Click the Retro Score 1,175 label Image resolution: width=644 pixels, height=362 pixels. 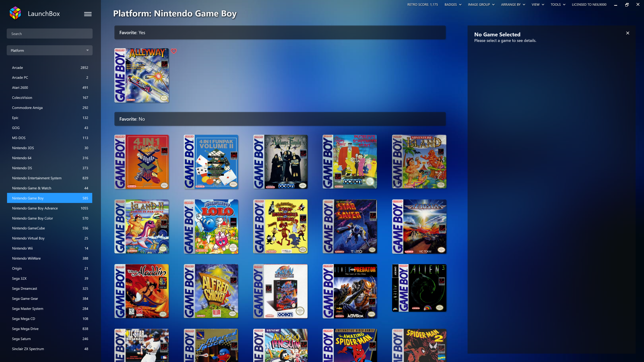(422, 5)
